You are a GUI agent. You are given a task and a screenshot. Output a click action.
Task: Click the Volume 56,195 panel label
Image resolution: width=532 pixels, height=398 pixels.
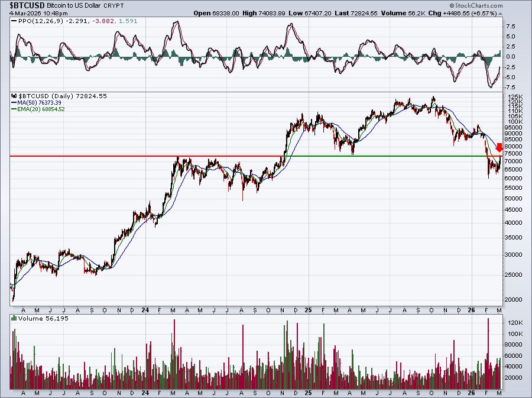point(43,318)
